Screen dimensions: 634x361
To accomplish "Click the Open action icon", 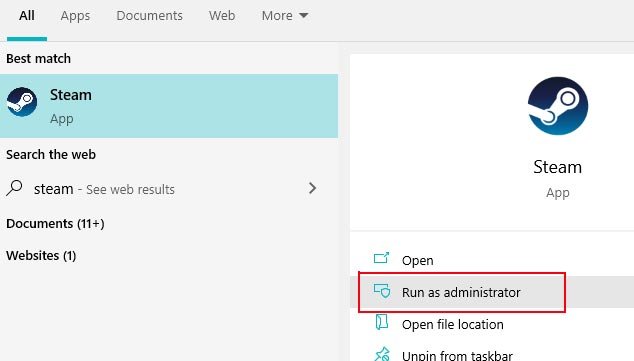I will pos(381,258).
